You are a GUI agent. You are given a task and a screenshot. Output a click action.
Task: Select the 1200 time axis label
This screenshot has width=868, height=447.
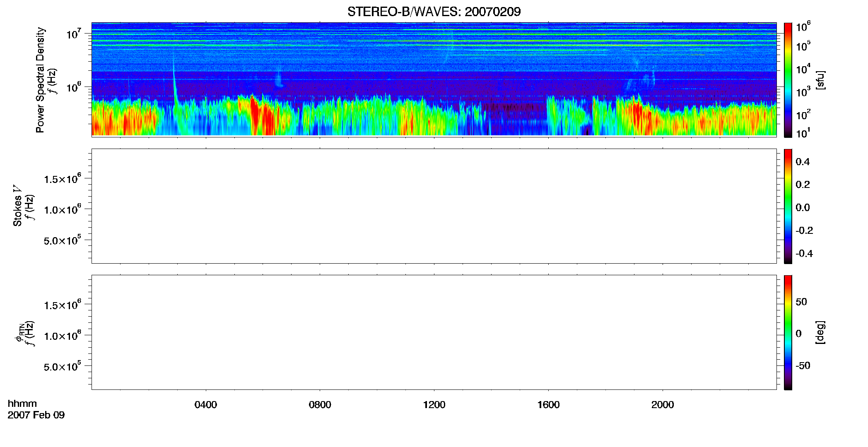(434, 405)
